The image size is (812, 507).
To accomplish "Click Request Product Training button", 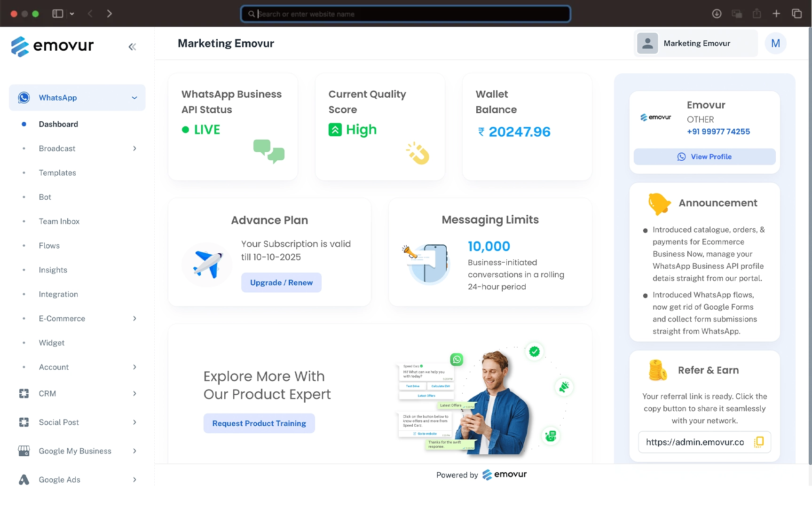I will coord(259,423).
